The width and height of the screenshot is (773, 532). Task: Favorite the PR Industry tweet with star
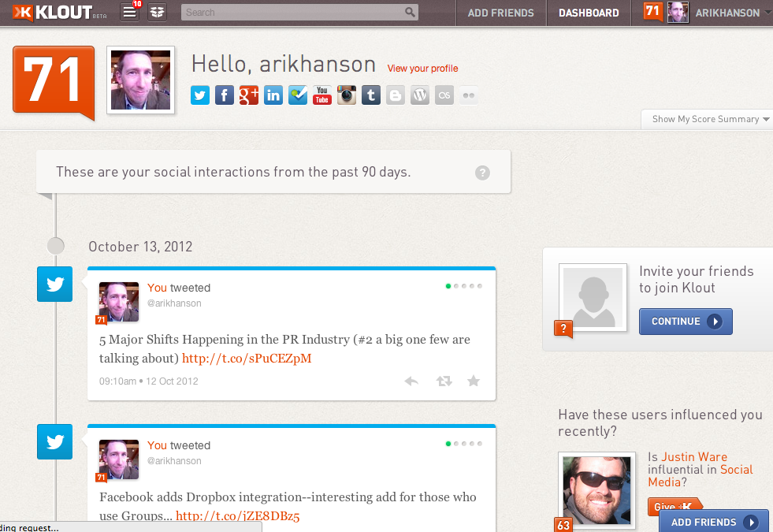474,381
